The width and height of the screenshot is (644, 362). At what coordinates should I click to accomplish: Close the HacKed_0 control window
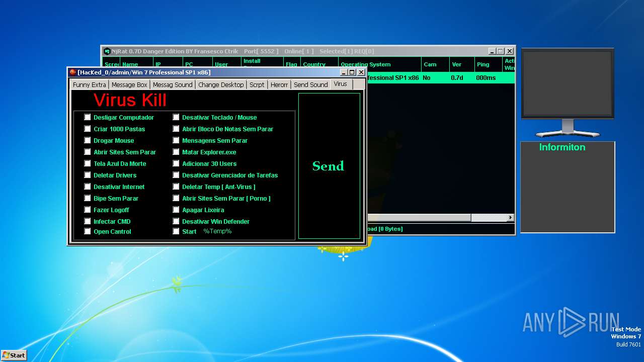coord(361,72)
